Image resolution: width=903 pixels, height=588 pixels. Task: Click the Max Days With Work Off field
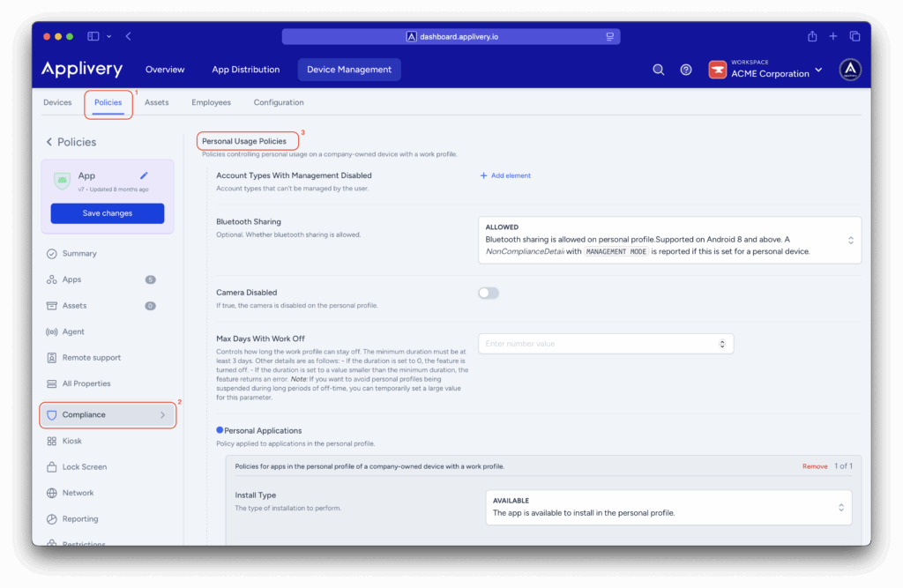[600, 344]
